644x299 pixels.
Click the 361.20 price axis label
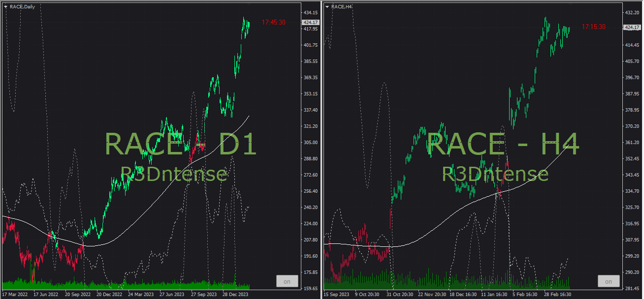click(x=632, y=142)
